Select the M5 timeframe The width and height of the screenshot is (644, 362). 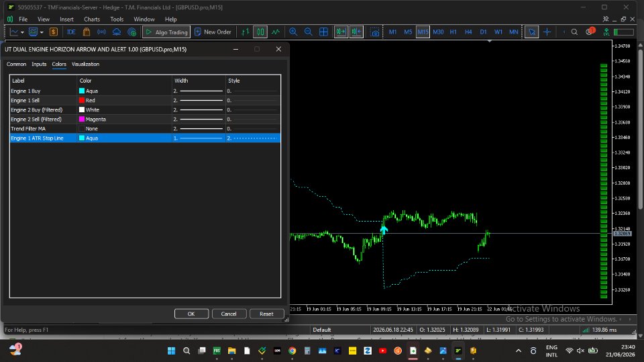[408, 32]
